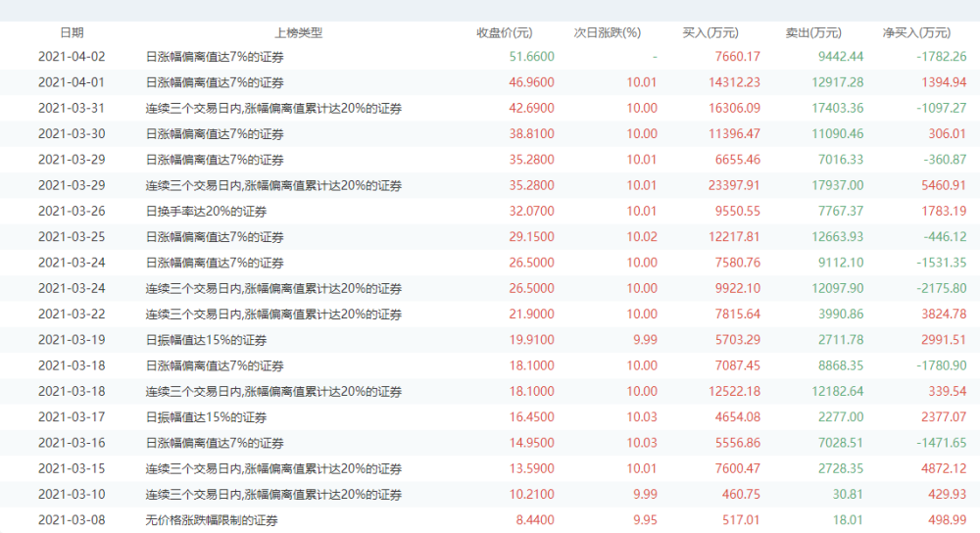Select the closing price 51.6600
980x533 pixels.
(x=532, y=57)
